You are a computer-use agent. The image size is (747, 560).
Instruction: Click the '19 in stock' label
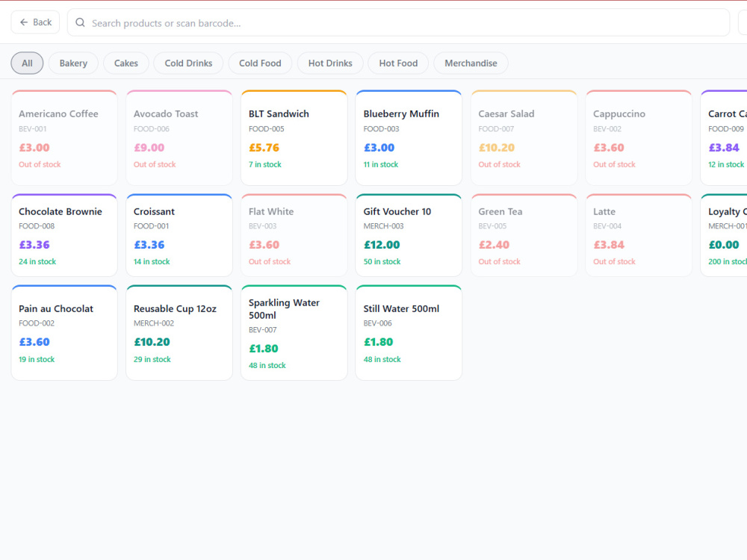pos(37,359)
